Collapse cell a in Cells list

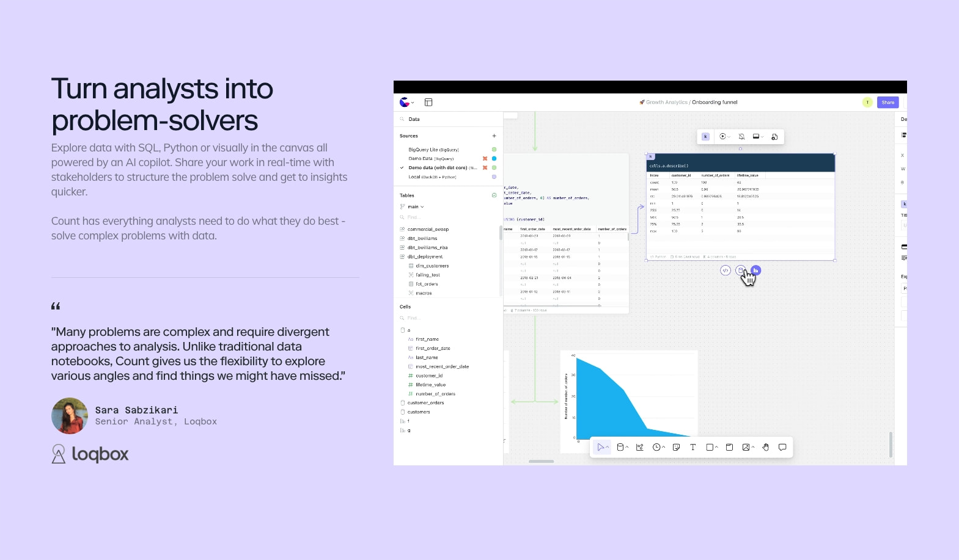click(405, 330)
